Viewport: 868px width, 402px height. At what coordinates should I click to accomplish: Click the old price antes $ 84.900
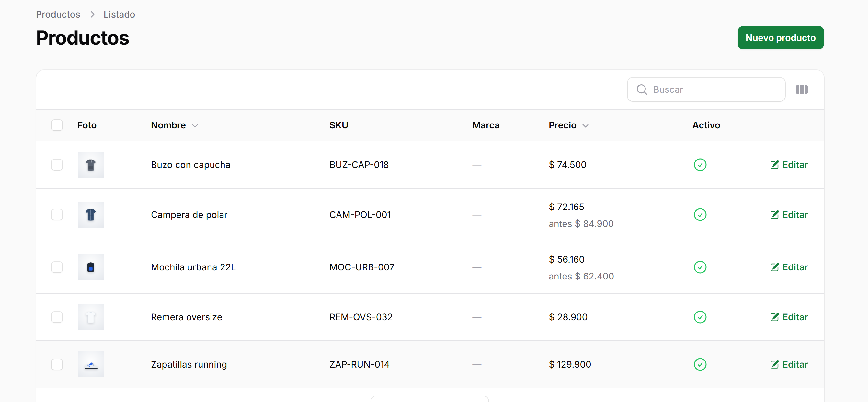pyautogui.click(x=581, y=224)
